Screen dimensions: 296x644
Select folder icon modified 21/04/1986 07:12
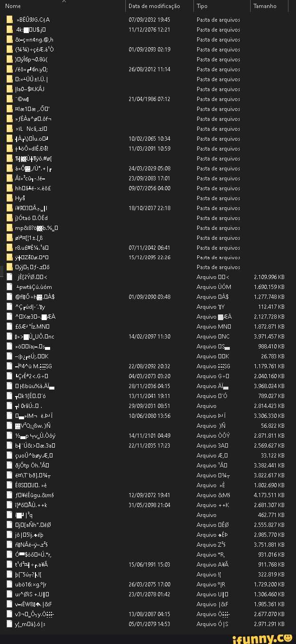click(9, 99)
